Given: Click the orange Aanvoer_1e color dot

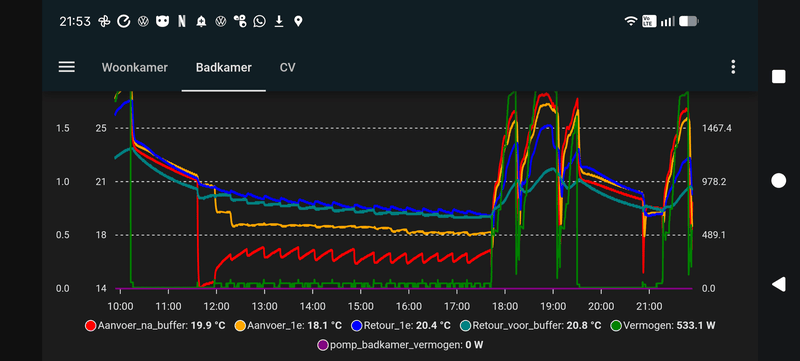Looking at the screenshot, I should tap(240, 326).
